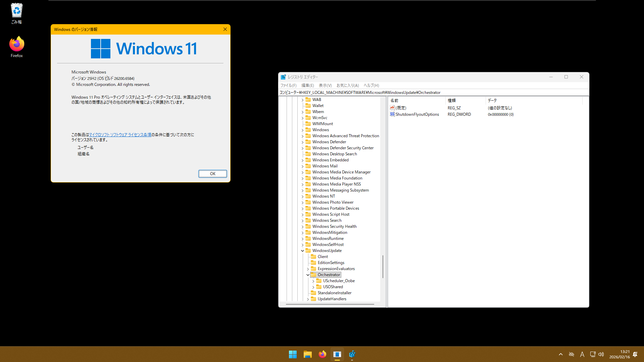Click the notification bell icon
Screen dimensions: 644x362
tap(635, 354)
